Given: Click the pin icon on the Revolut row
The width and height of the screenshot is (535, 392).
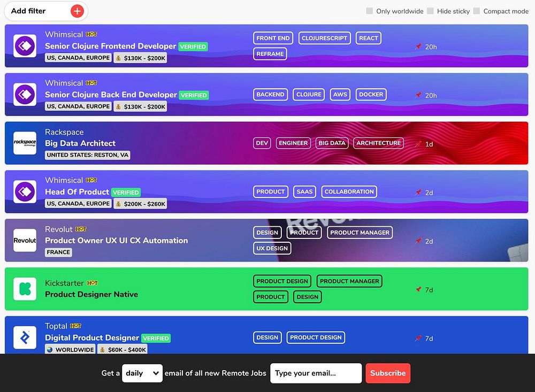Looking at the screenshot, I should [418, 241].
